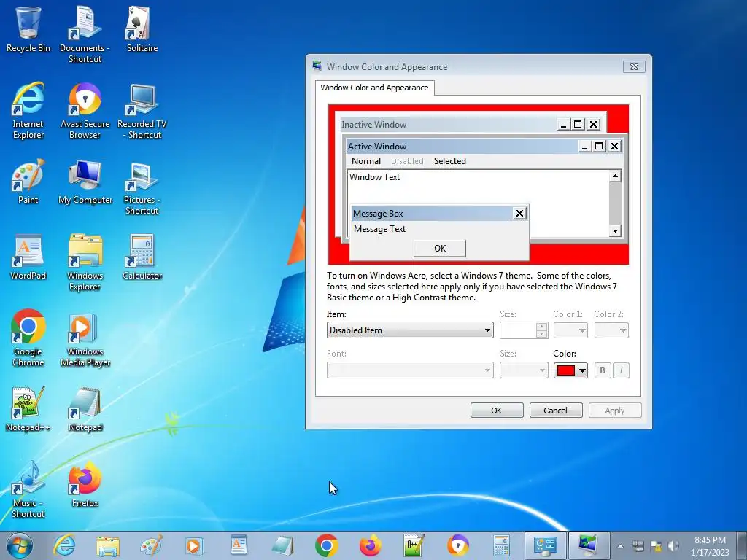Open Notepad++ taskbar icon

click(x=414, y=545)
